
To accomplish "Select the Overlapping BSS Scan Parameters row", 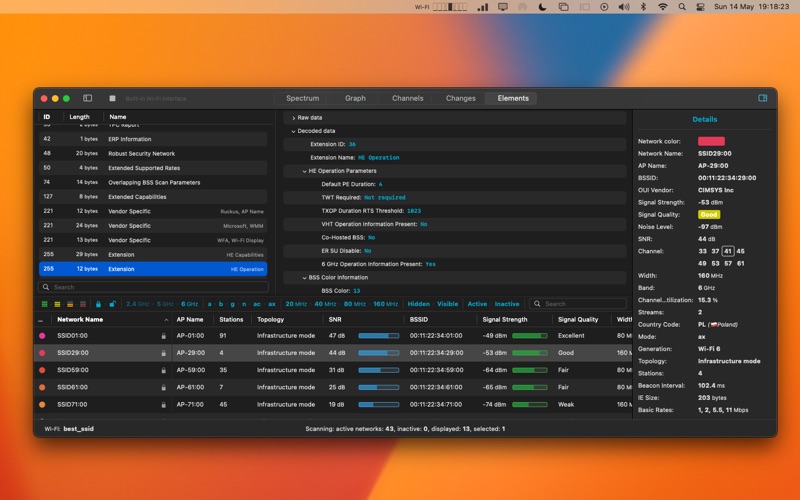I will (x=153, y=182).
